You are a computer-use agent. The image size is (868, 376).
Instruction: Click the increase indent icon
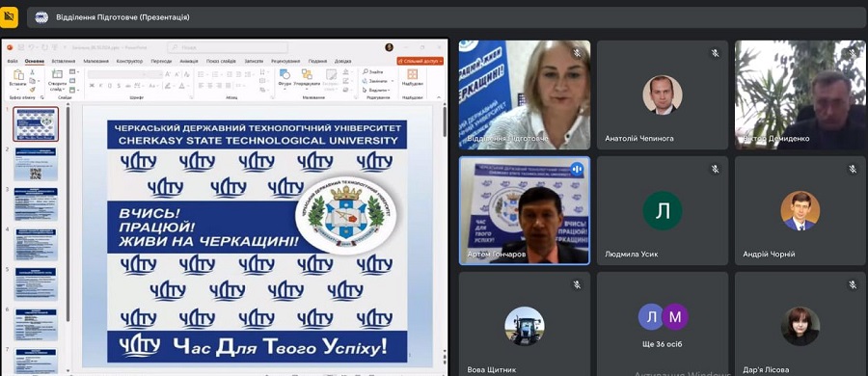coord(238,73)
